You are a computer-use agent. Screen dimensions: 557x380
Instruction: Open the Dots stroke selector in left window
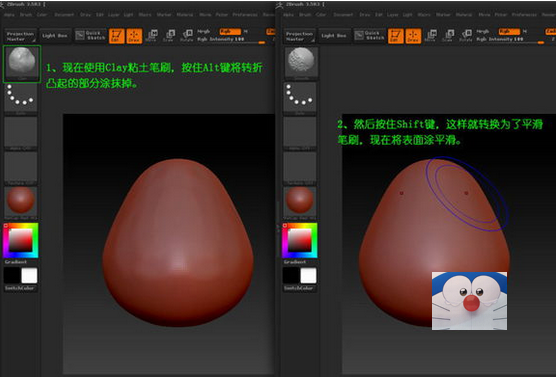pyautogui.click(x=21, y=98)
